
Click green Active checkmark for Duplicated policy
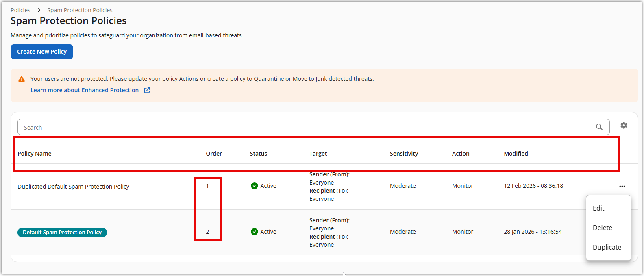(x=255, y=186)
